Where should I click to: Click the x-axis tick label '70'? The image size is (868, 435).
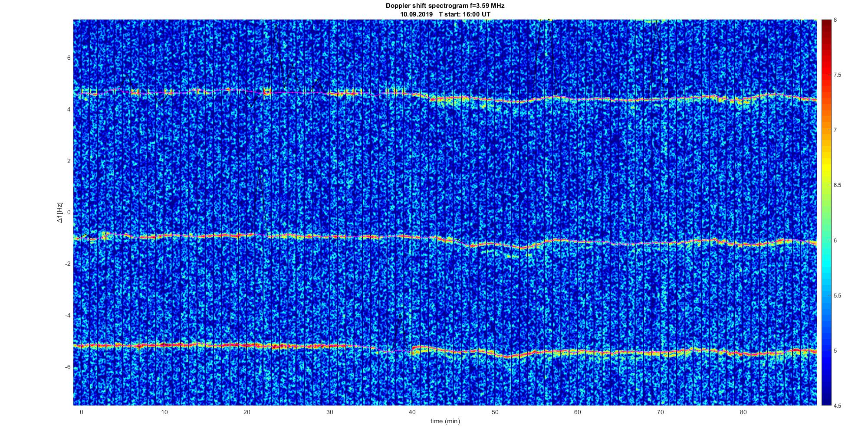(660, 412)
